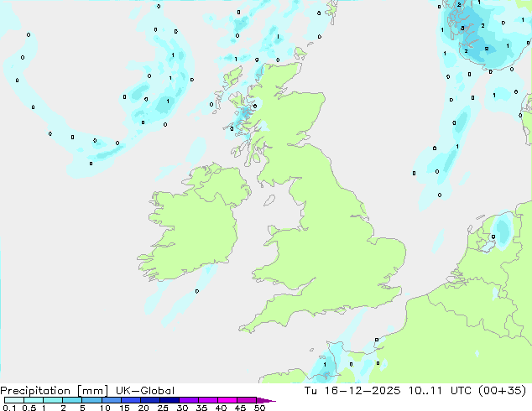Click the '10..11 UTC' time label
The height and width of the screenshot is (411, 532).
[x=440, y=391]
